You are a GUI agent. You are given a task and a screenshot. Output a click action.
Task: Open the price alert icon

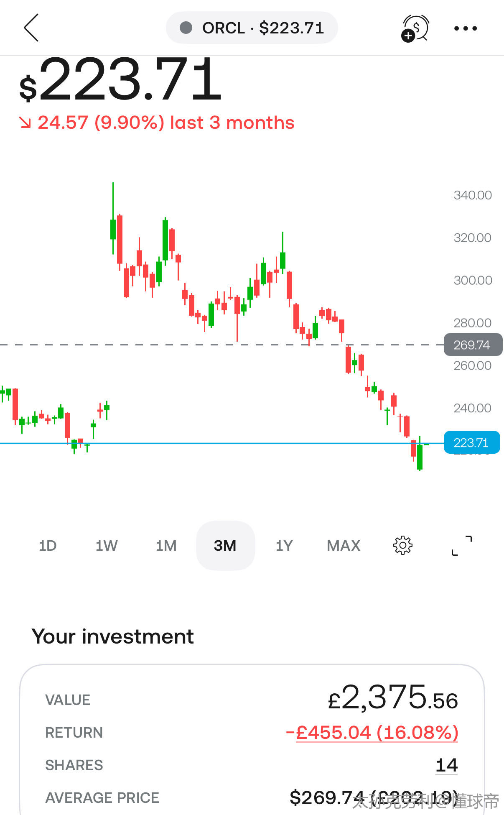click(x=415, y=28)
